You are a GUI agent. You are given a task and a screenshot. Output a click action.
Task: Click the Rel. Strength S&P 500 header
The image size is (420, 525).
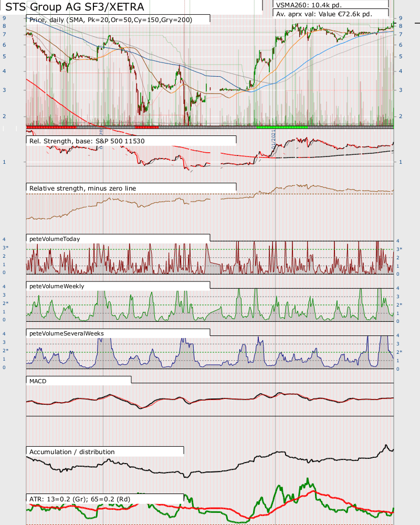pyautogui.click(x=87, y=141)
